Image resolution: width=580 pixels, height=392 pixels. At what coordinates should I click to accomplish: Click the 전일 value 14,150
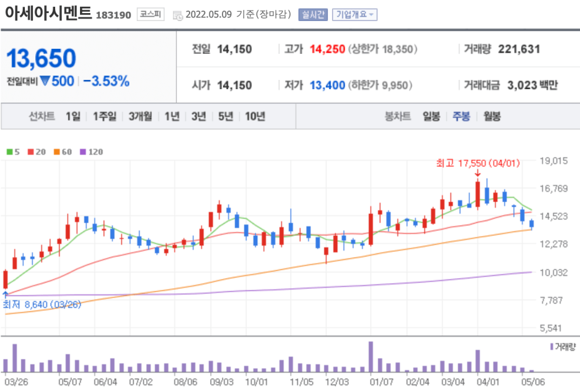tap(234, 49)
